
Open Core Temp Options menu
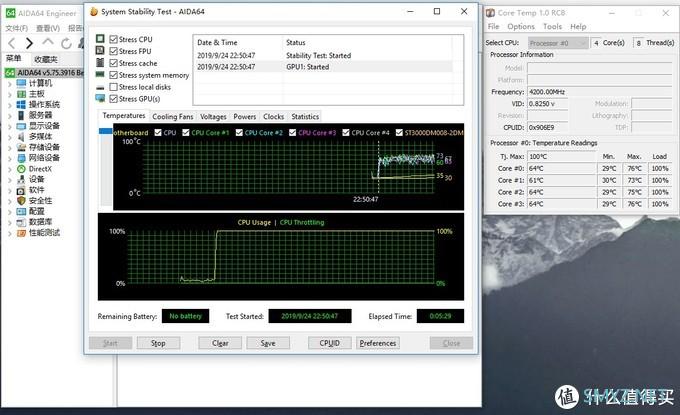pyautogui.click(x=521, y=26)
